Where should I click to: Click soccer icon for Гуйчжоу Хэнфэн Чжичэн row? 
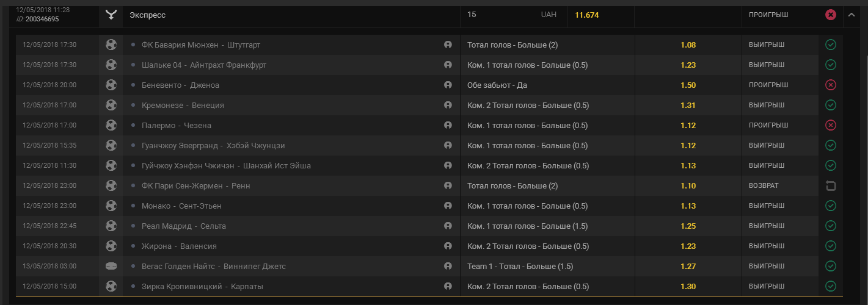111,165
